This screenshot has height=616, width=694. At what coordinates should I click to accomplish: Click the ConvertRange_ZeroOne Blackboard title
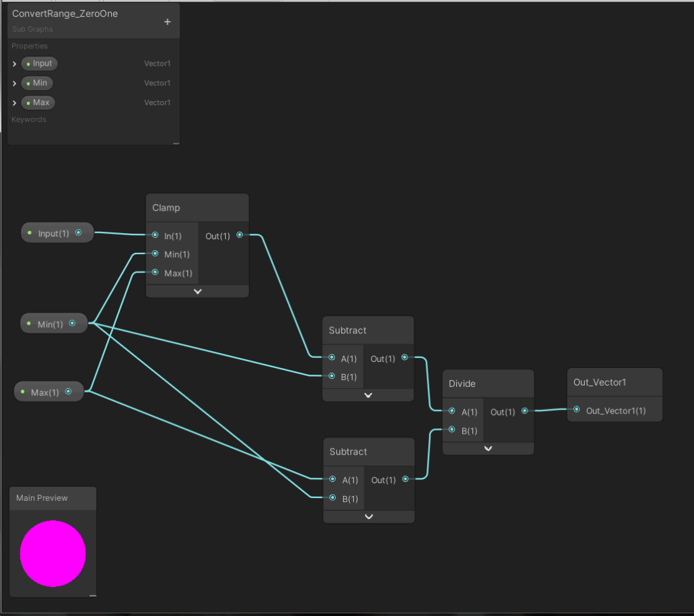pyautogui.click(x=65, y=14)
